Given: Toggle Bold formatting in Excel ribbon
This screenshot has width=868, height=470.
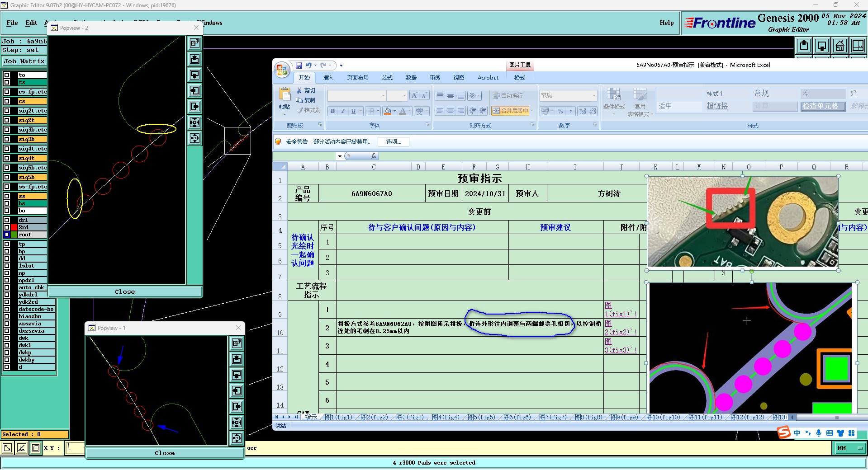Looking at the screenshot, I should 333,111.
